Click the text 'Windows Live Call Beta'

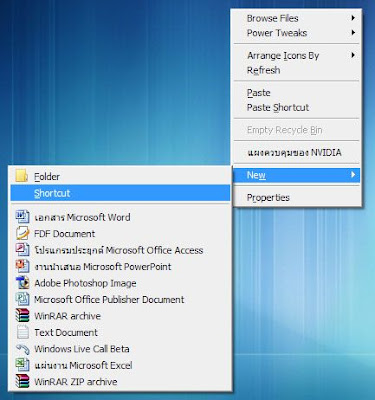(x=82, y=349)
